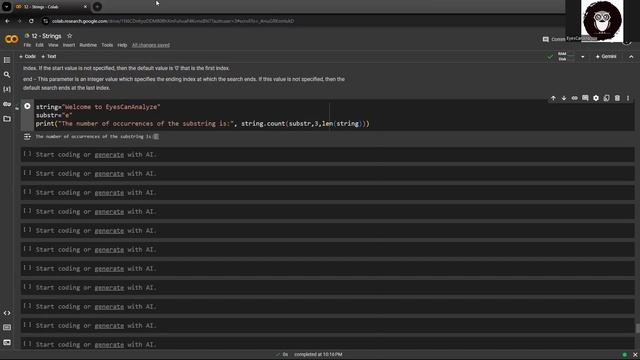
Task: Click the green runtime status dot
Action: 624,355
